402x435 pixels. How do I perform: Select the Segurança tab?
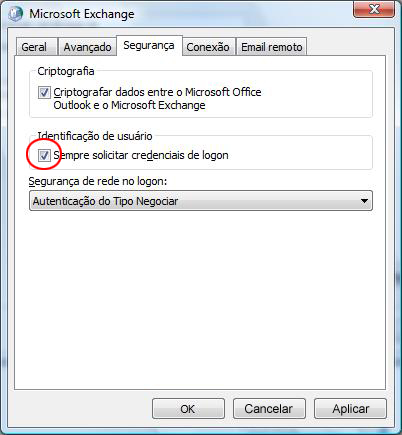tap(149, 45)
